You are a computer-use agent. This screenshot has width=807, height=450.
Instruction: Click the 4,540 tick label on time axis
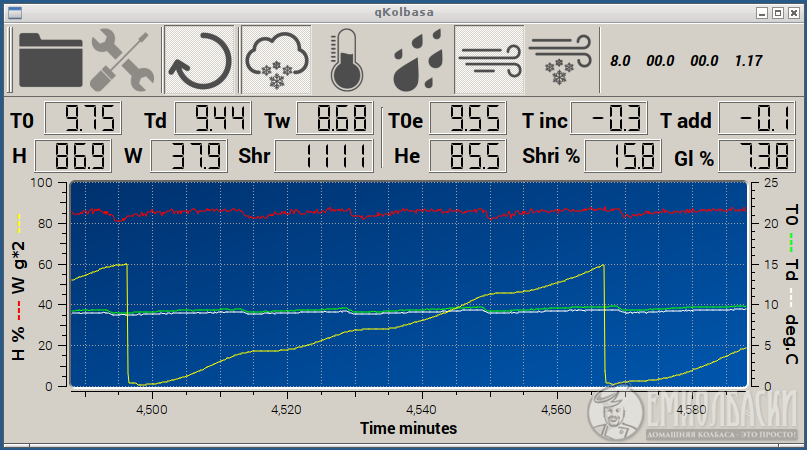click(422, 410)
